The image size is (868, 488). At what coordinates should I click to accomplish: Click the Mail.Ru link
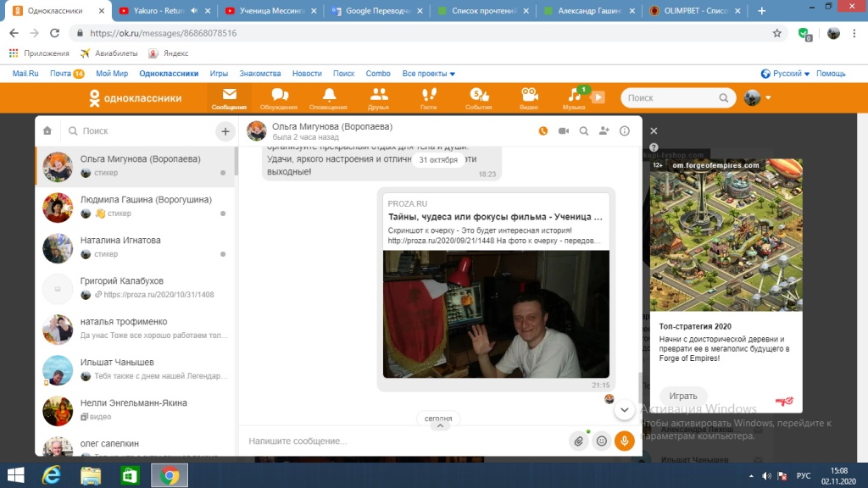tap(25, 74)
